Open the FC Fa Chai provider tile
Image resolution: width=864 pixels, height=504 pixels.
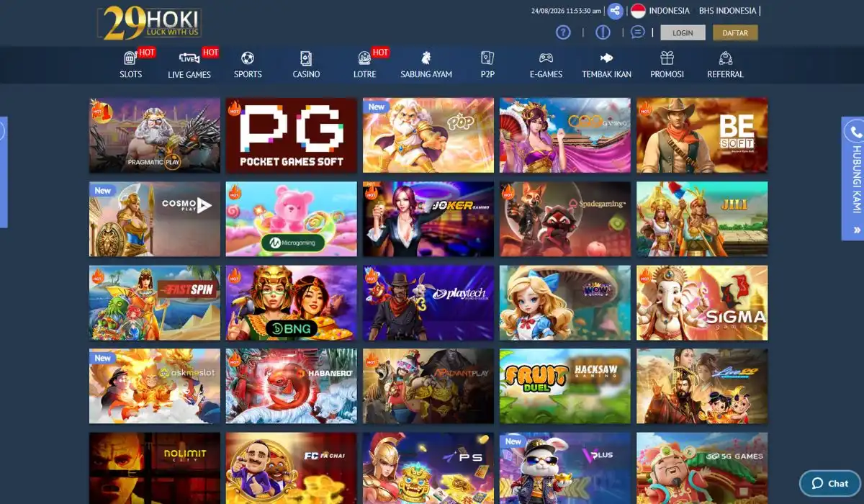[x=292, y=468]
